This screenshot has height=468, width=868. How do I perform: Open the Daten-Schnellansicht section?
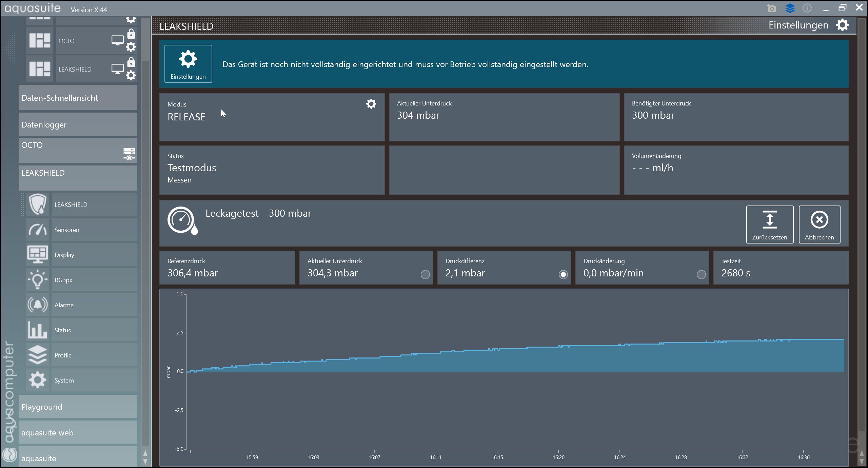pos(78,98)
